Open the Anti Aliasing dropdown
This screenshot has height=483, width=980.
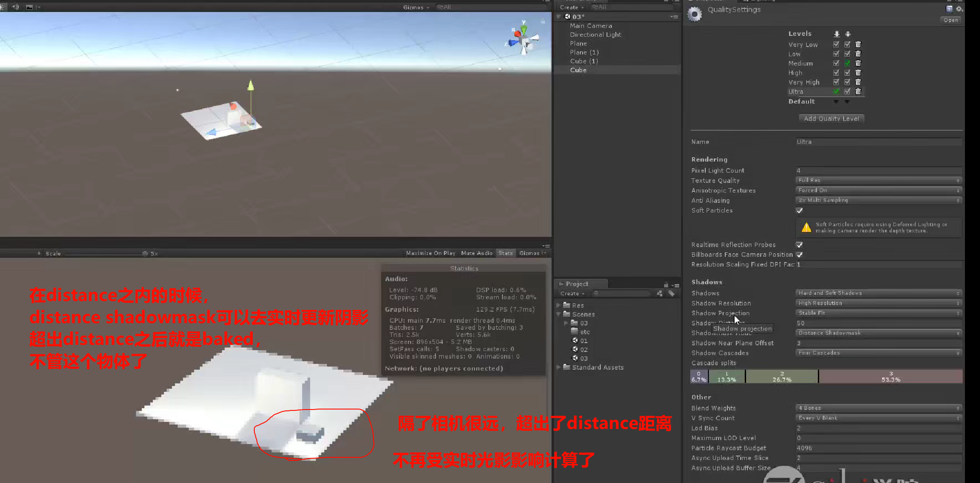pos(878,201)
